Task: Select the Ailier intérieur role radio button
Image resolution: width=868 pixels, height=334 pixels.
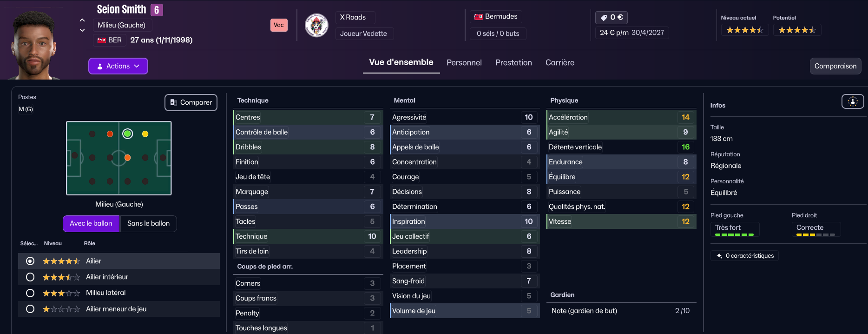Action: (30, 277)
